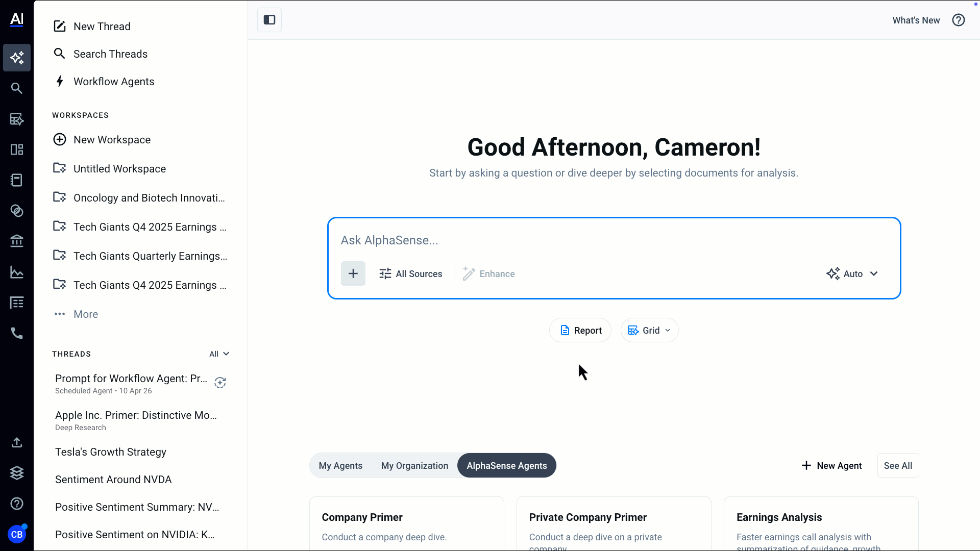Click See All agents button

tap(898, 465)
